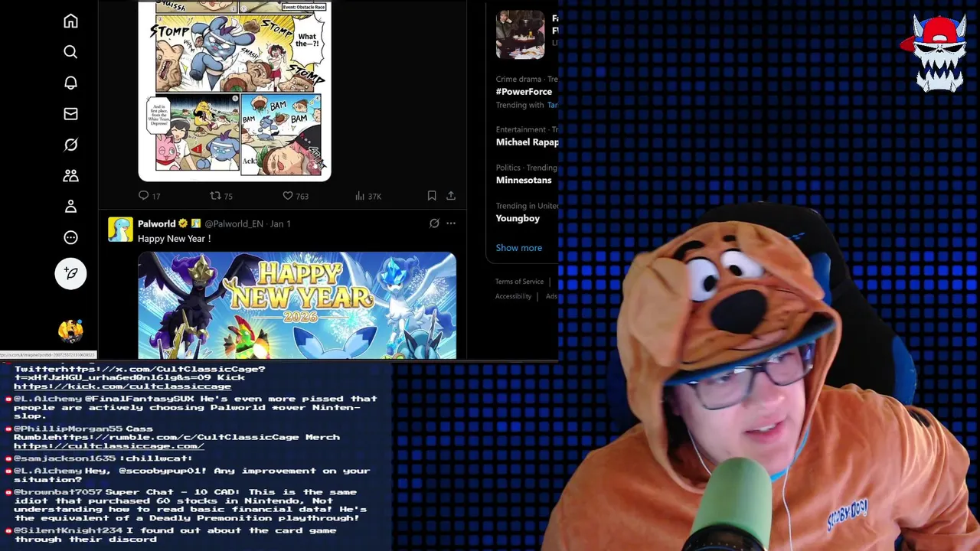Open the Notifications bell icon

tap(70, 83)
